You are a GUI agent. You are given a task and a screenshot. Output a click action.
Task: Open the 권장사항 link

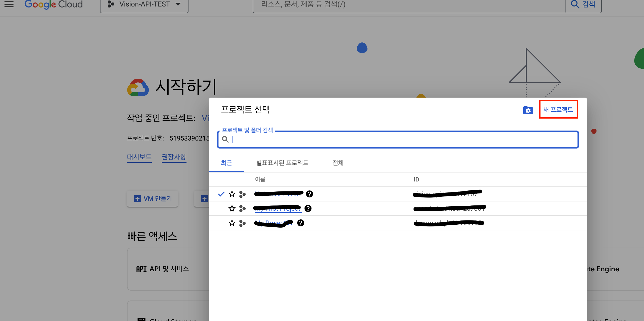(174, 157)
